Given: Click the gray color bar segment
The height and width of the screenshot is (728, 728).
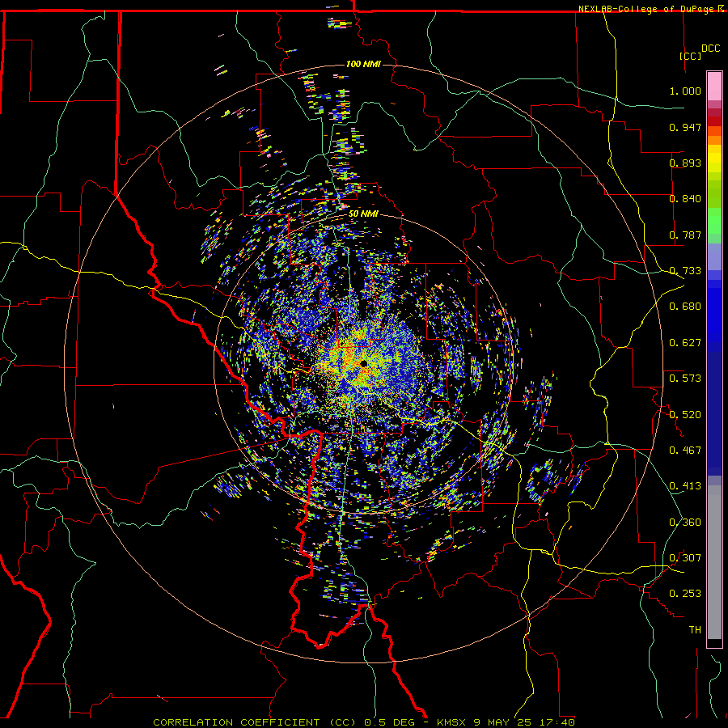Looking at the screenshot, I should click(x=714, y=562).
